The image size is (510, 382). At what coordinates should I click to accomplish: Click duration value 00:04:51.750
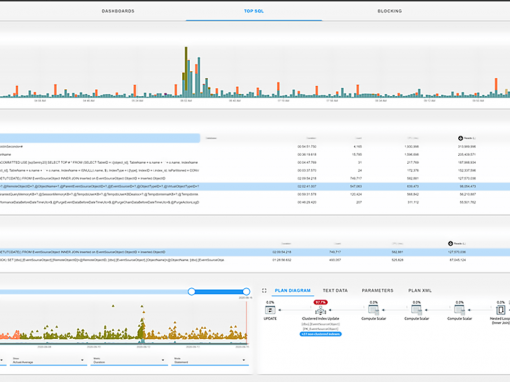[307, 146]
